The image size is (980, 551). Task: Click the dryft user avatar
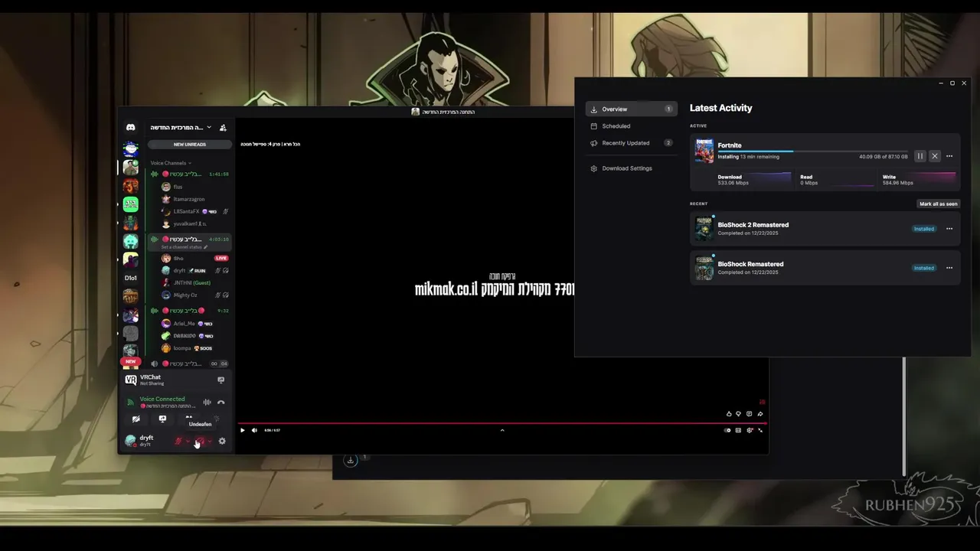click(x=131, y=441)
